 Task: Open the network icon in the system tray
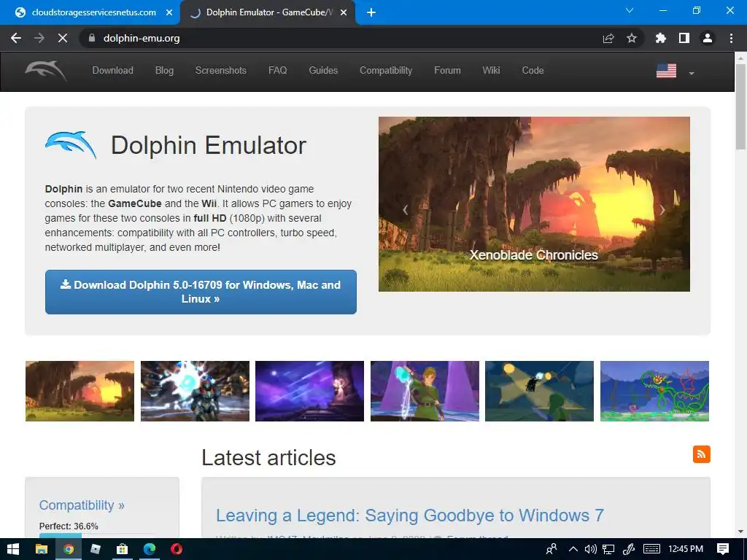tap(608, 549)
